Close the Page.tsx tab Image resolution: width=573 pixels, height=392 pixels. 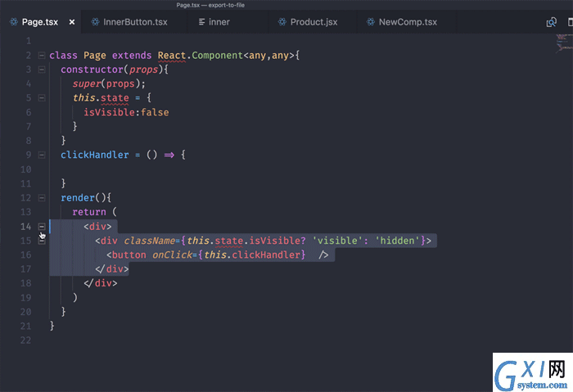(72, 22)
